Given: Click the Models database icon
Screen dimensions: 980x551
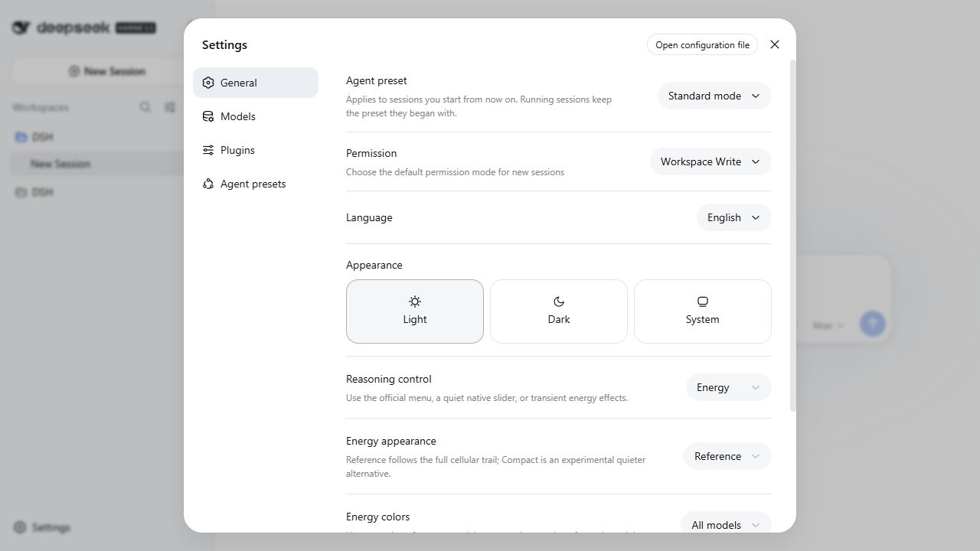Looking at the screenshot, I should click(x=208, y=116).
